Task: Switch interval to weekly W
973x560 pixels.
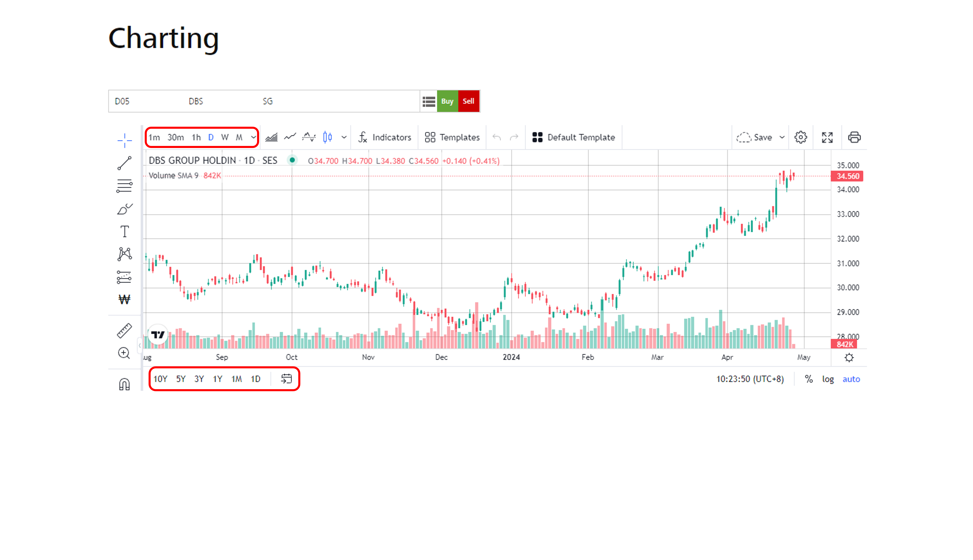Action: coord(225,137)
